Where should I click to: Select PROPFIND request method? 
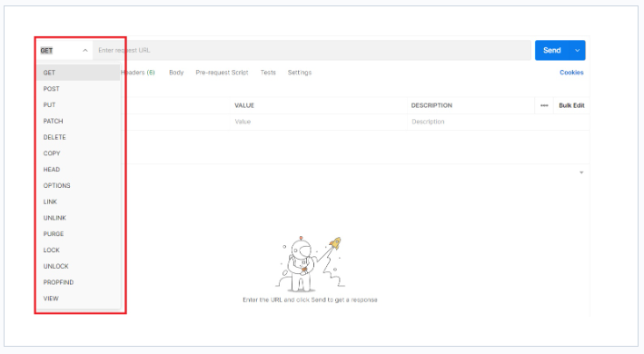click(x=78, y=282)
